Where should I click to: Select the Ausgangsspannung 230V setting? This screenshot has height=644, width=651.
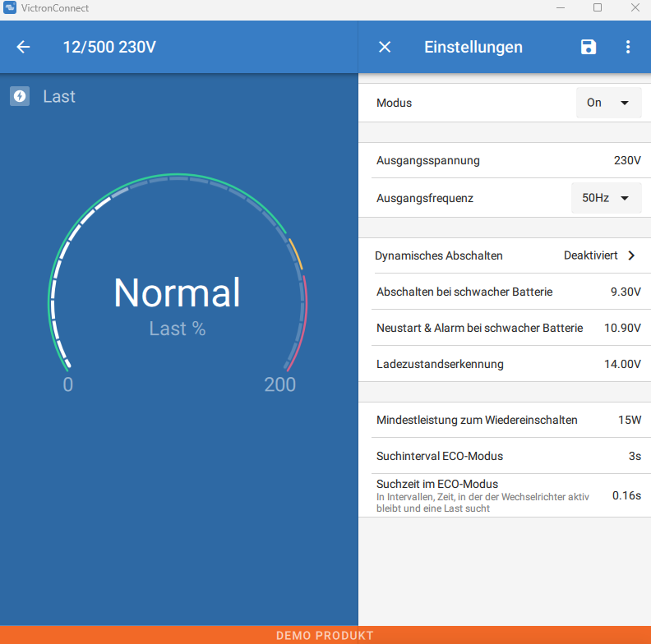pyautogui.click(x=505, y=160)
